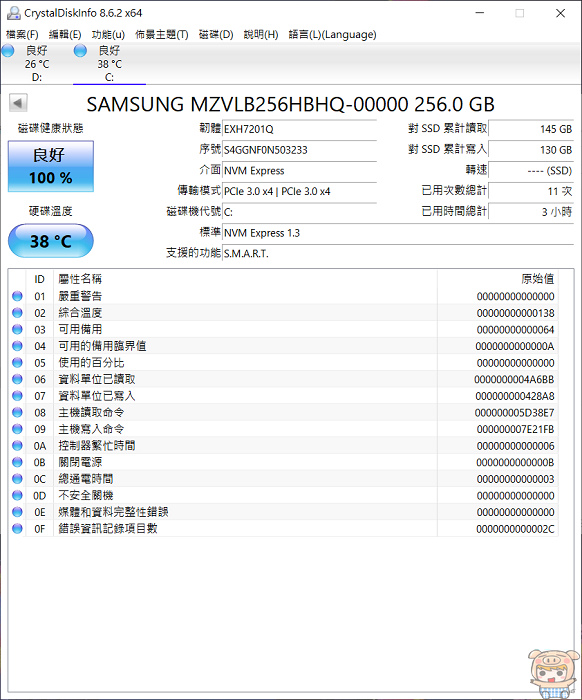The image size is (582, 700).
Task: Open the 說明(H) help menu
Action: [x=261, y=34]
